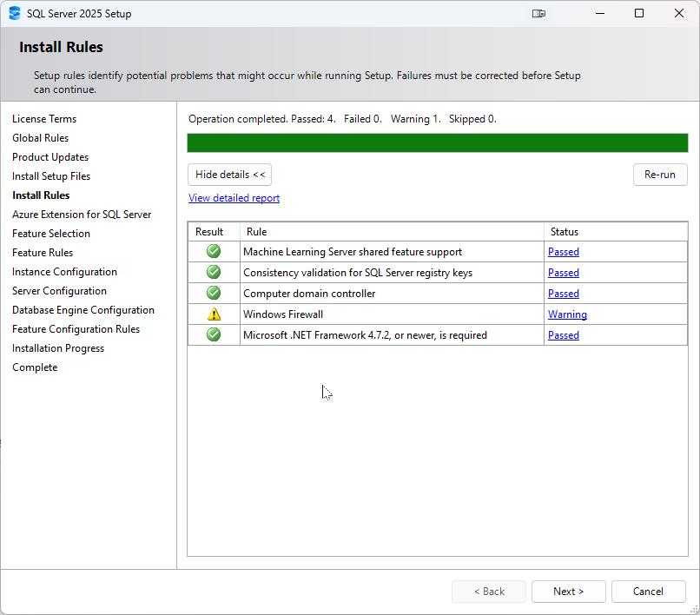Close the SQL Server 2025 Setup window
Viewport: 700px width, 615px height.
click(x=679, y=13)
